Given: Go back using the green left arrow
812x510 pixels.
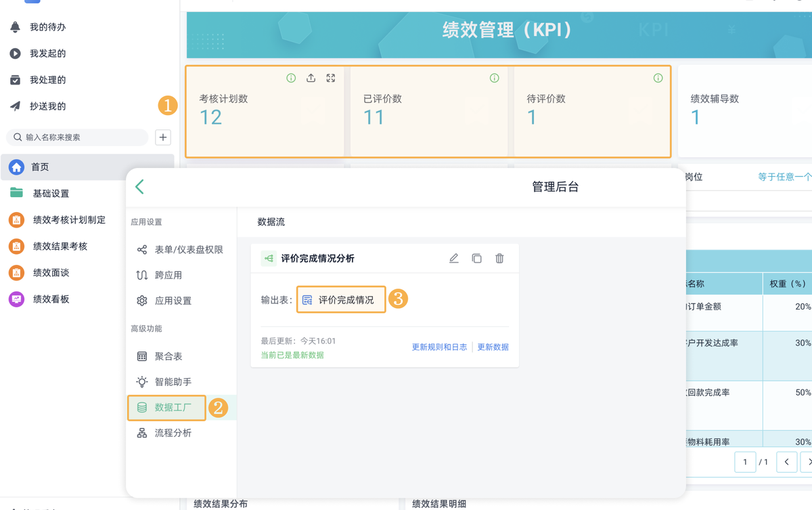Looking at the screenshot, I should point(140,187).
